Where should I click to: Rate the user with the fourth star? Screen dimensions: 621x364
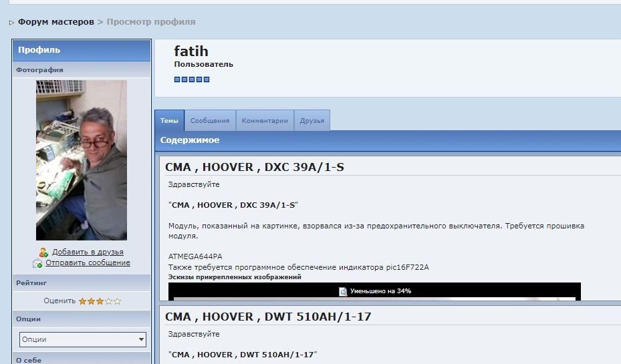tap(109, 301)
